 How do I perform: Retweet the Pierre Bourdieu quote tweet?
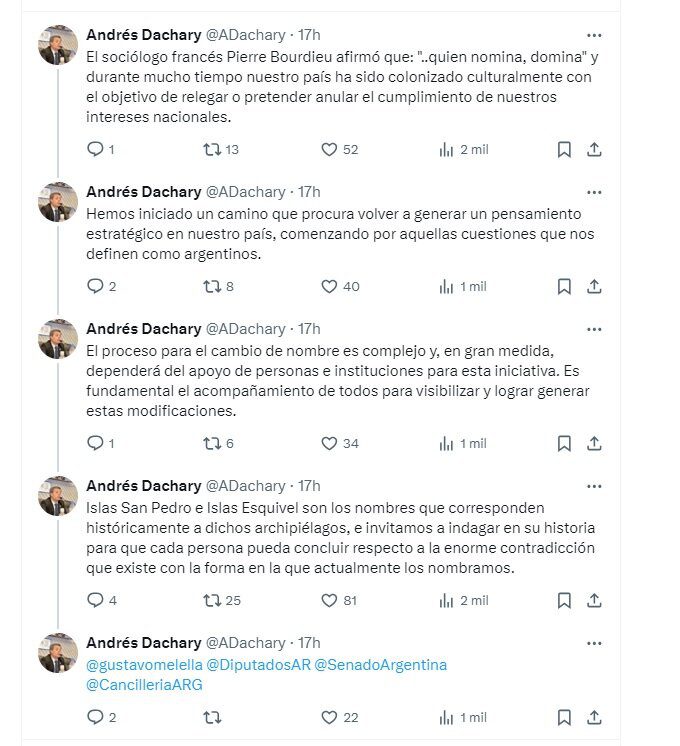click(x=212, y=150)
